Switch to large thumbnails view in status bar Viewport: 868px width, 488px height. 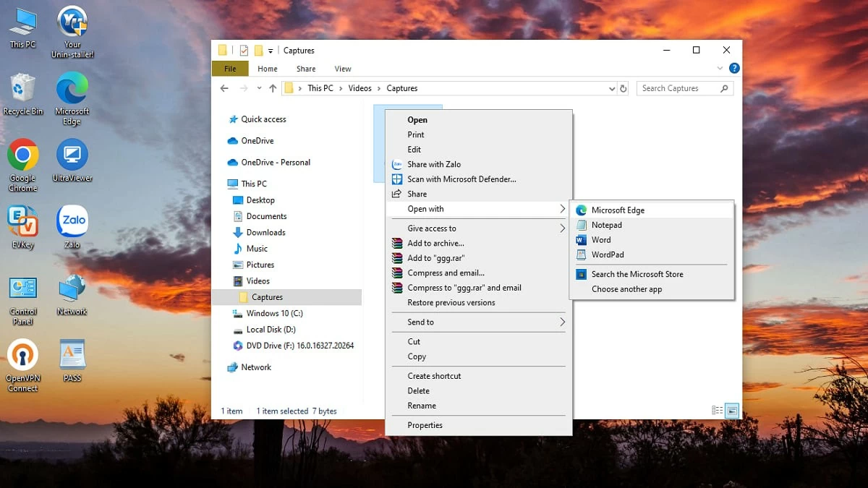(732, 410)
